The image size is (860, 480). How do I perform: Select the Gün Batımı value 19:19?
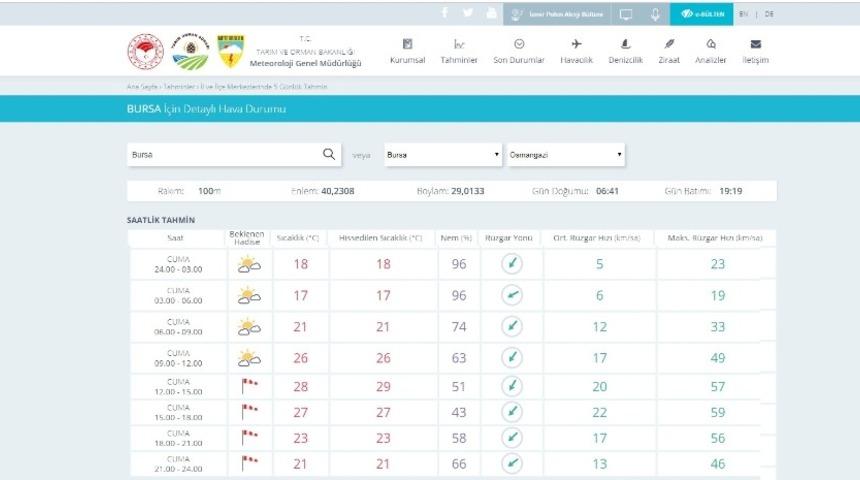[x=731, y=191]
